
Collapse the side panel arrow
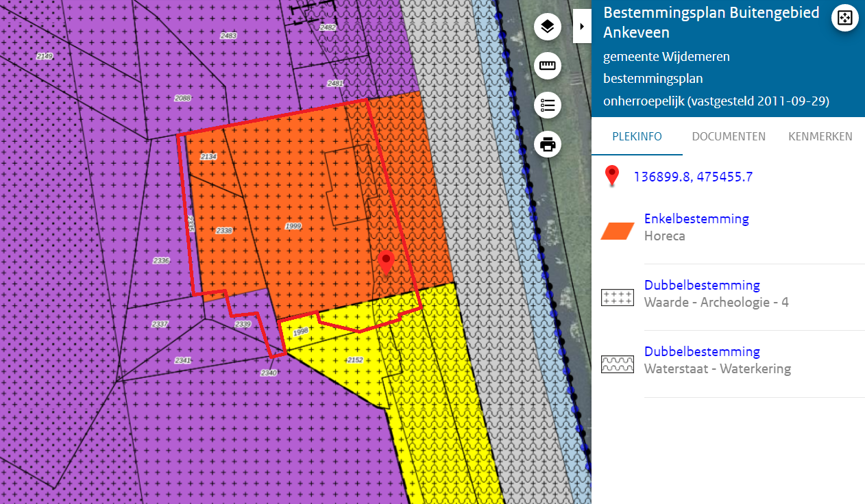coord(582,27)
